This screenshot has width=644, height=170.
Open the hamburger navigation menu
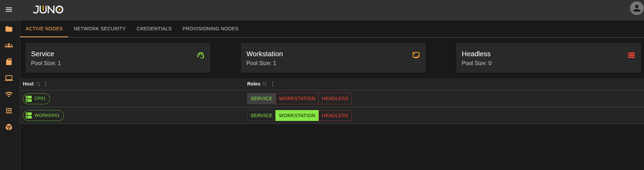(x=9, y=10)
